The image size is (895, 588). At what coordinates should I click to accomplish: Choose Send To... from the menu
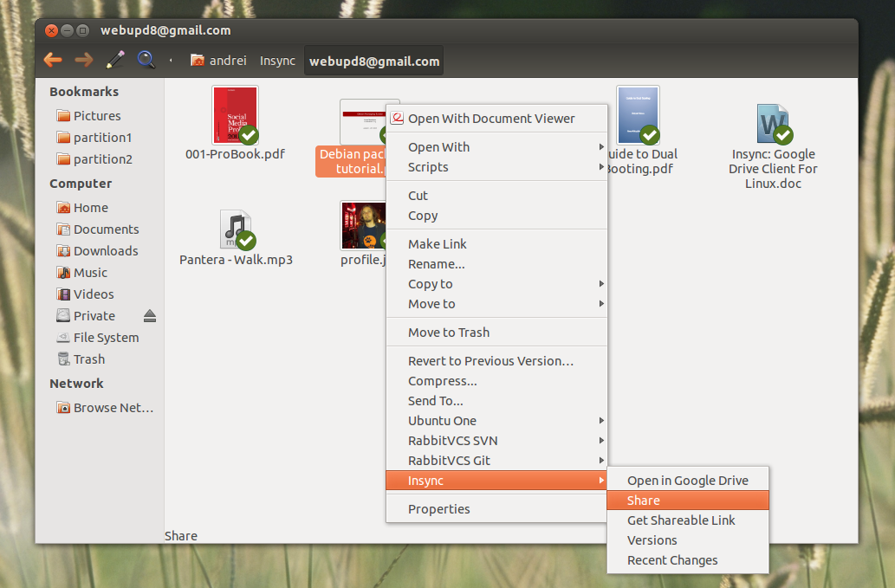coord(496,401)
